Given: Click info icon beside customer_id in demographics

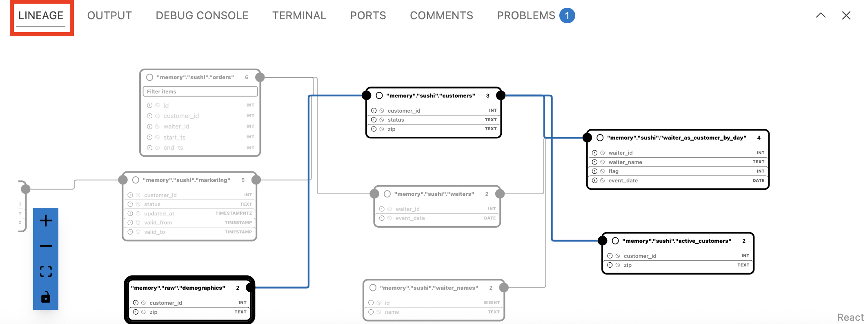Looking at the screenshot, I should pos(136,303).
